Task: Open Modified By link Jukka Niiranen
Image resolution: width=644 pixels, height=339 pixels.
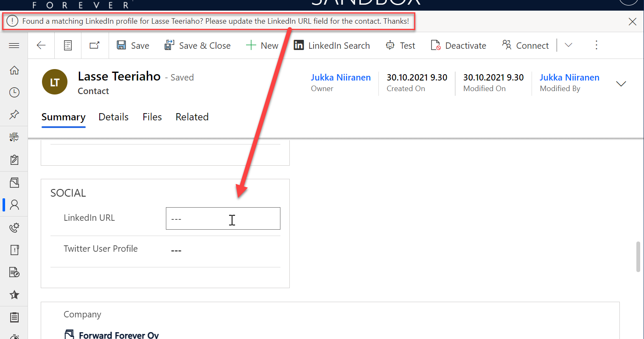Action: (569, 78)
